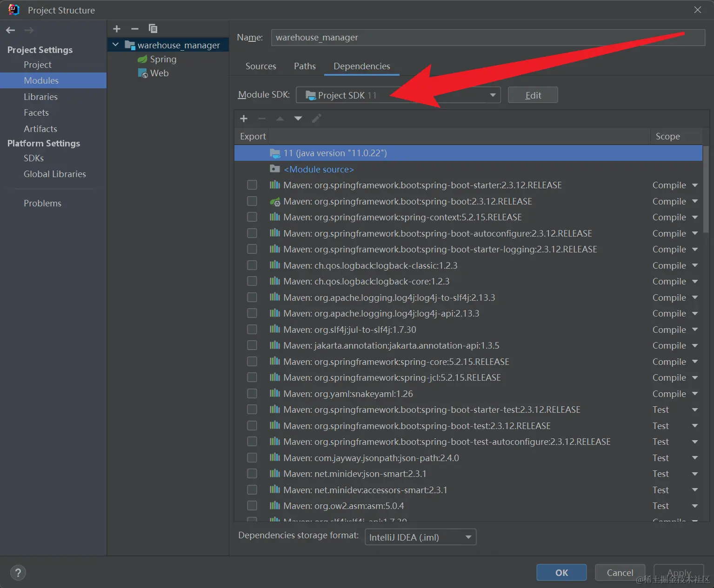Click the Web facet icon
The height and width of the screenshot is (588, 714).
coord(143,73)
